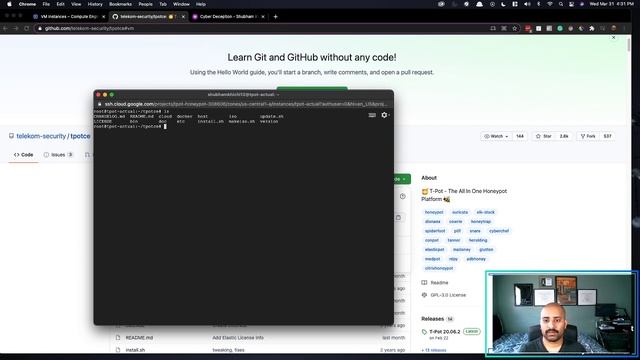Viewport: 640px width, 360px height.
Task: Open Bluetooth status menu
Action: click(538, 4)
